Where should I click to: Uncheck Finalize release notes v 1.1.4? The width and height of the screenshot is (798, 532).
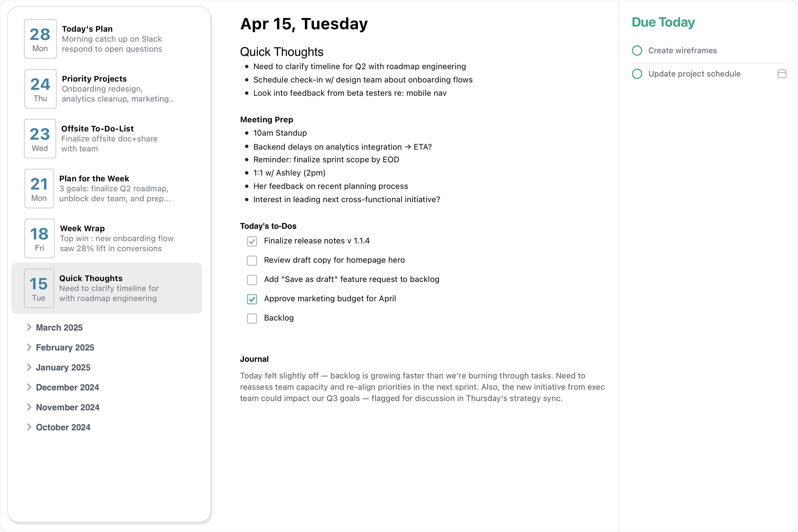252,241
